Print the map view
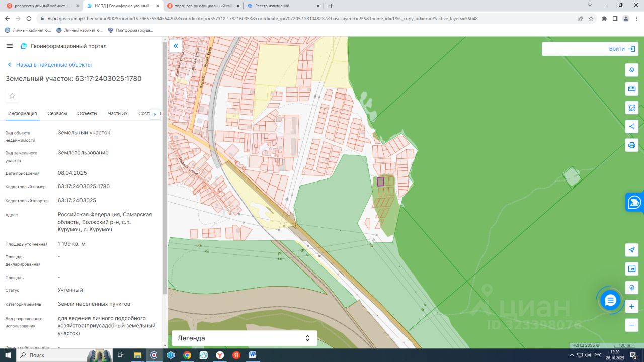This screenshot has width=644, height=362. click(x=632, y=145)
